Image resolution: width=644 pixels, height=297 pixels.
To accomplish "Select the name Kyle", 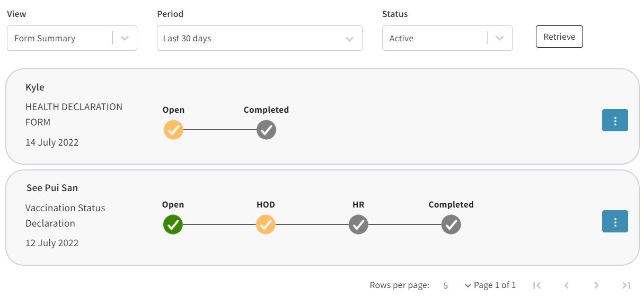I will point(35,87).
